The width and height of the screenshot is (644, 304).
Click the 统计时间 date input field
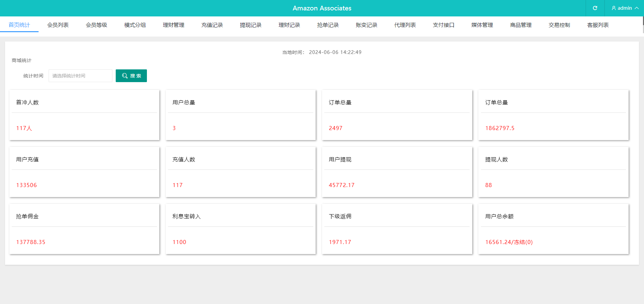[x=80, y=76]
